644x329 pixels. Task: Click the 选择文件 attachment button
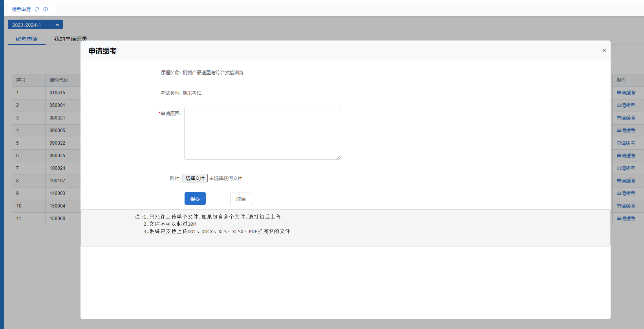(195, 178)
